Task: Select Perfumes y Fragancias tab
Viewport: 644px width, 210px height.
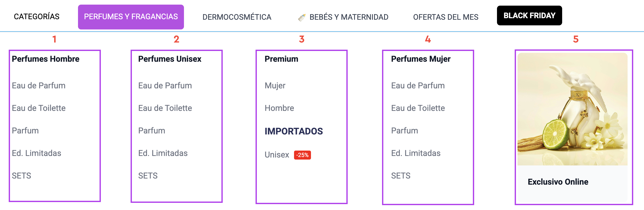Action: click(131, 17)
